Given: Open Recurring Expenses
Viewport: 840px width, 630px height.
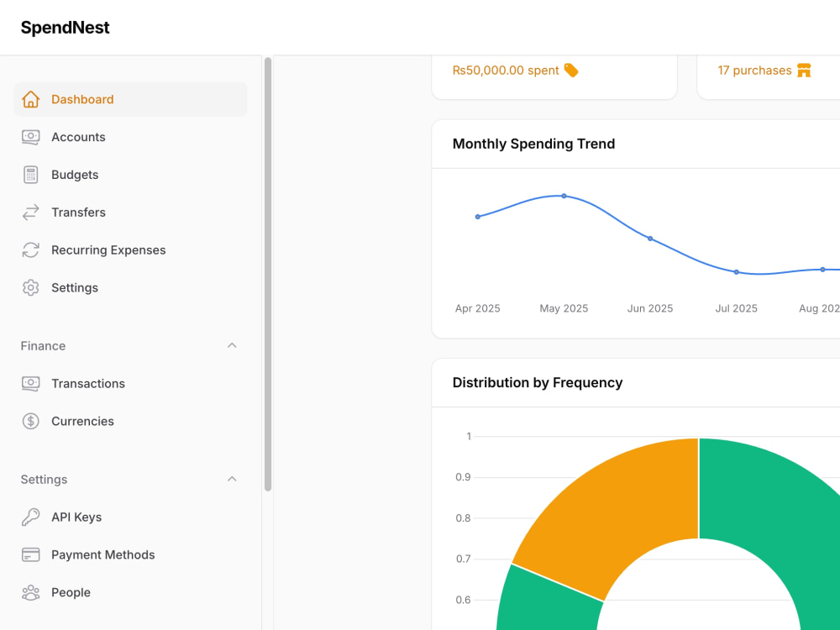Looking at the screenshot, I should (x=130, y=250).
